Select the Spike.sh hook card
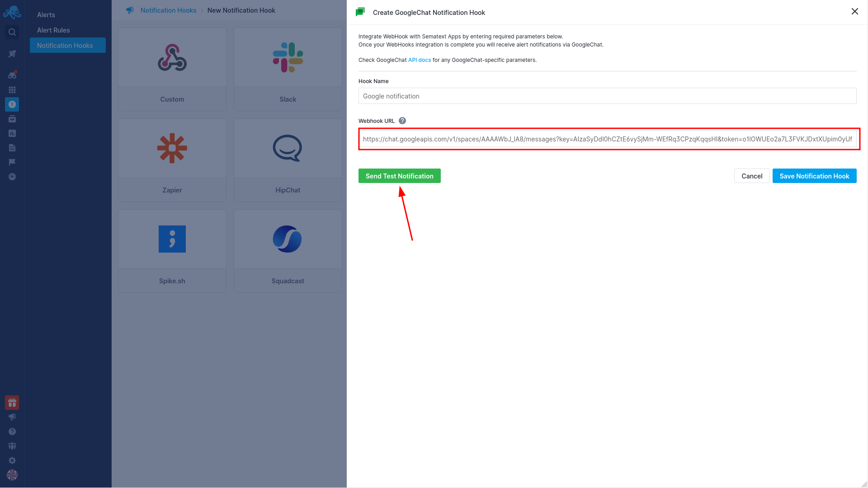 (172, 251)
